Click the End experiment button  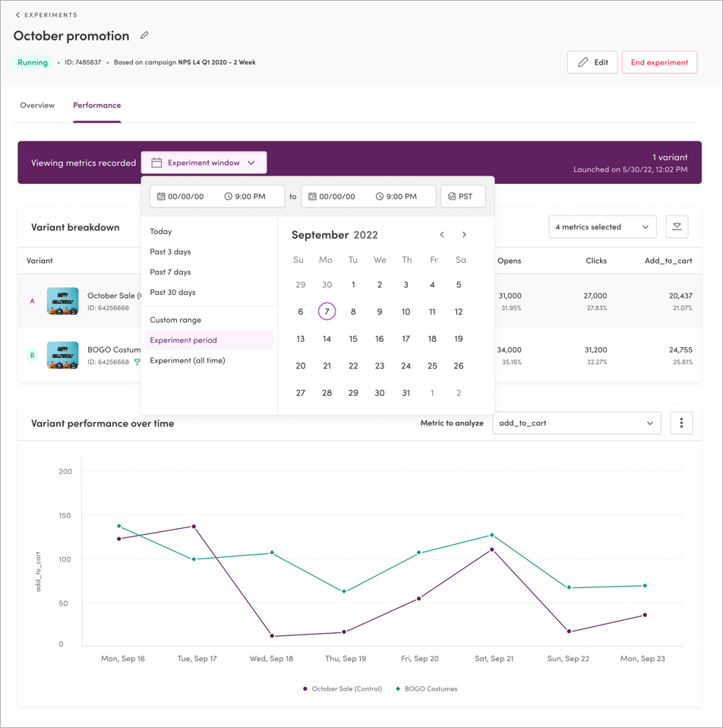tap(659, 62)
